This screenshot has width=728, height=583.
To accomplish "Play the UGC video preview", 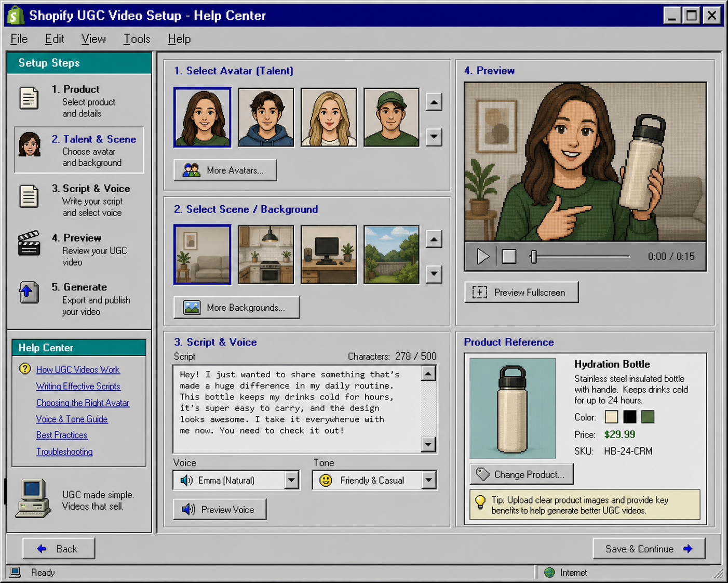I will [x=483, y=256].
